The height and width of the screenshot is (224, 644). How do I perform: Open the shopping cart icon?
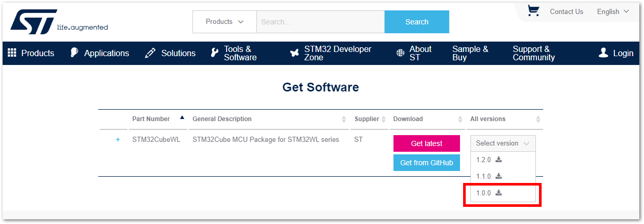click(533, 10)
